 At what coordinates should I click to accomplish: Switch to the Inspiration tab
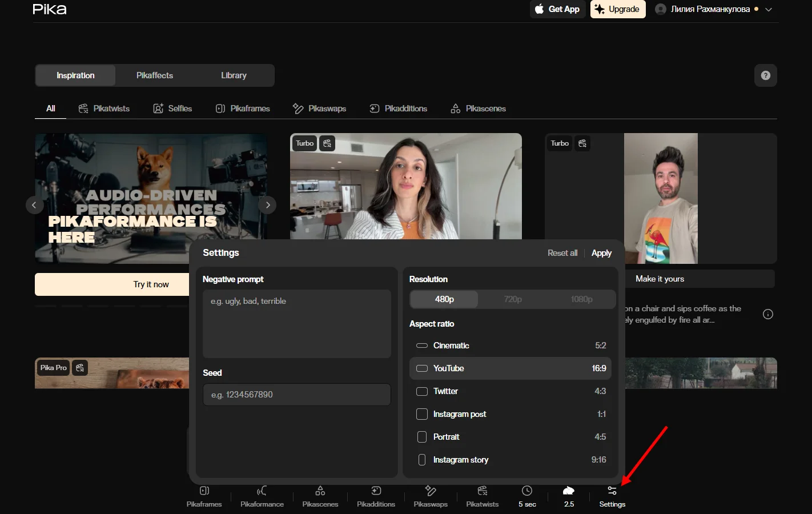tap(75, 75)
